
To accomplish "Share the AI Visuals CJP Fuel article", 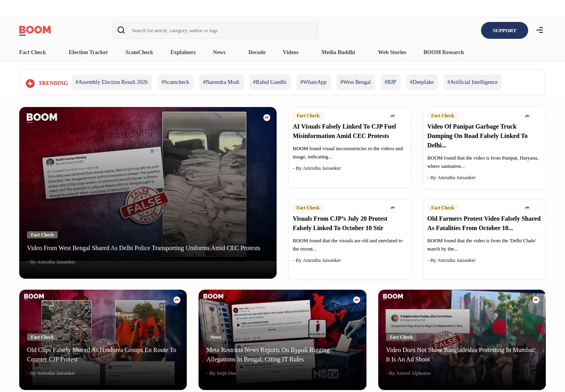I will tap(393, 116).
